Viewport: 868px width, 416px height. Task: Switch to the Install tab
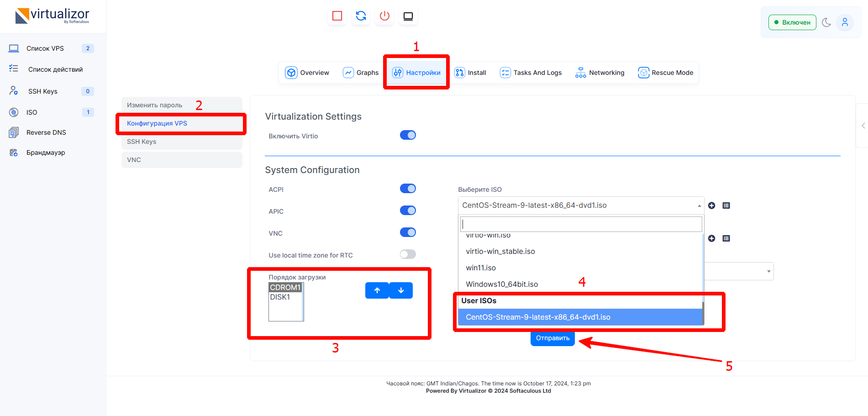tap(470, 73)
